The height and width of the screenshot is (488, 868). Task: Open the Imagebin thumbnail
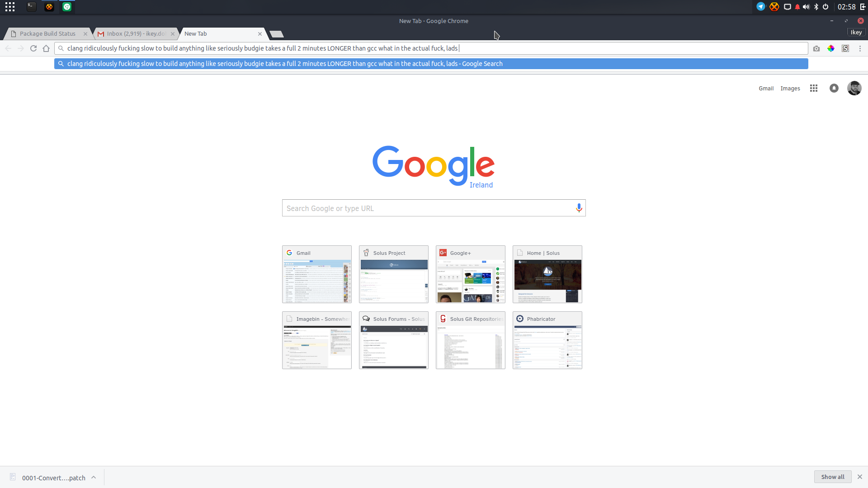pyautogui.click(x=317, y=340)
